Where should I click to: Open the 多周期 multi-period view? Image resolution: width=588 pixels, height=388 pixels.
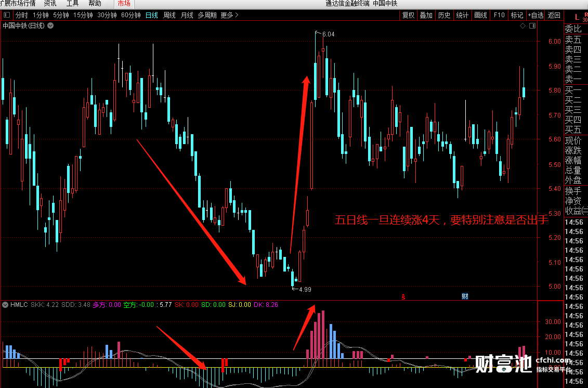pyautogui.click(x=207, y=15)
